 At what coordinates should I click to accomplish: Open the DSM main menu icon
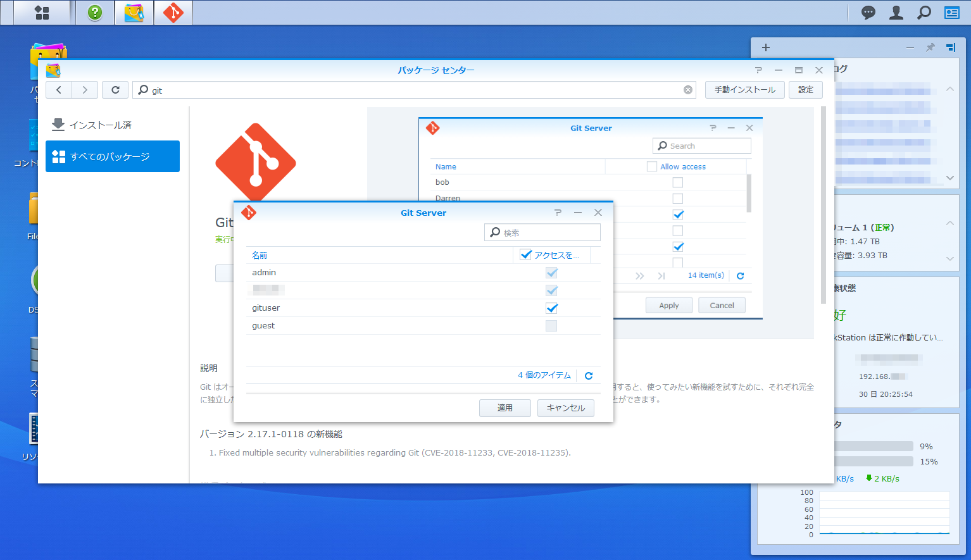coord(42,13)
